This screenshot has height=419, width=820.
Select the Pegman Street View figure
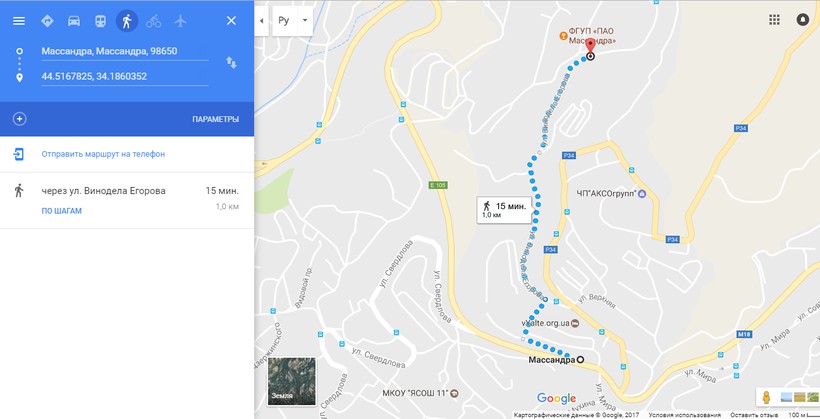(767, 397)
